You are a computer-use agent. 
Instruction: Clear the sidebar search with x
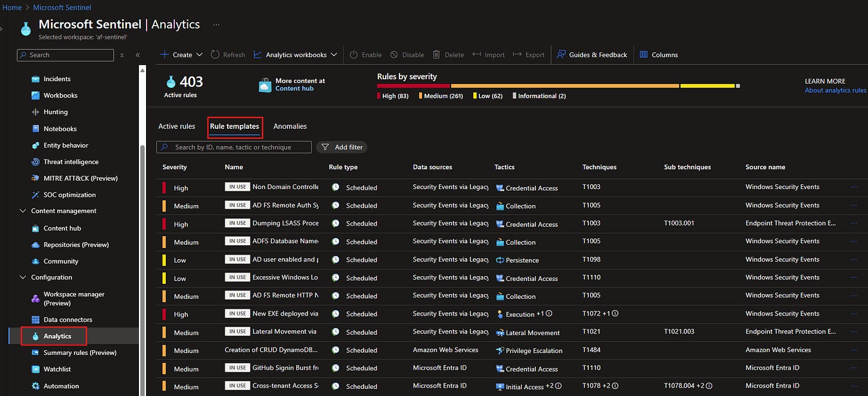tap(122, 55)
